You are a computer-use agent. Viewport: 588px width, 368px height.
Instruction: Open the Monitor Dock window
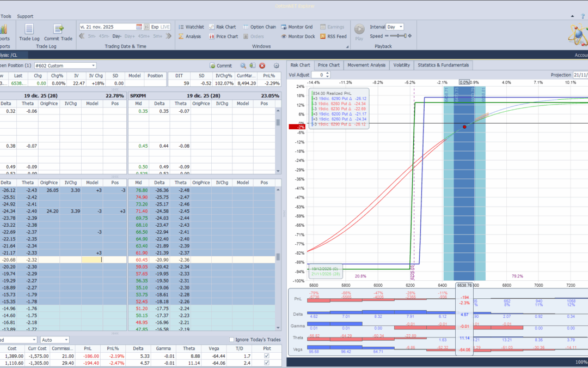(298, 37)
